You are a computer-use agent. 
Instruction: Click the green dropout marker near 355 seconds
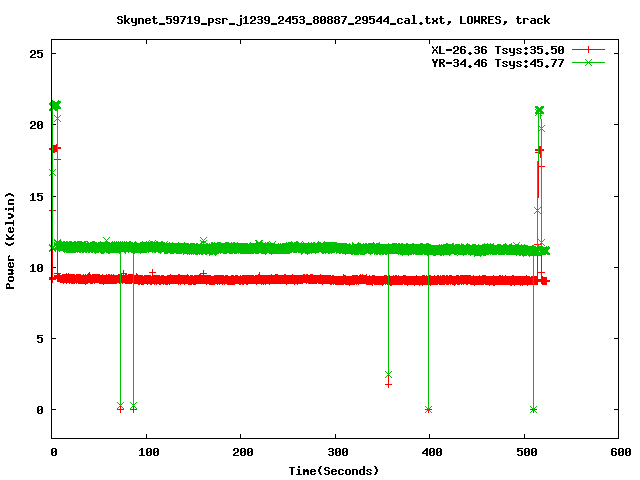[388, 374]
